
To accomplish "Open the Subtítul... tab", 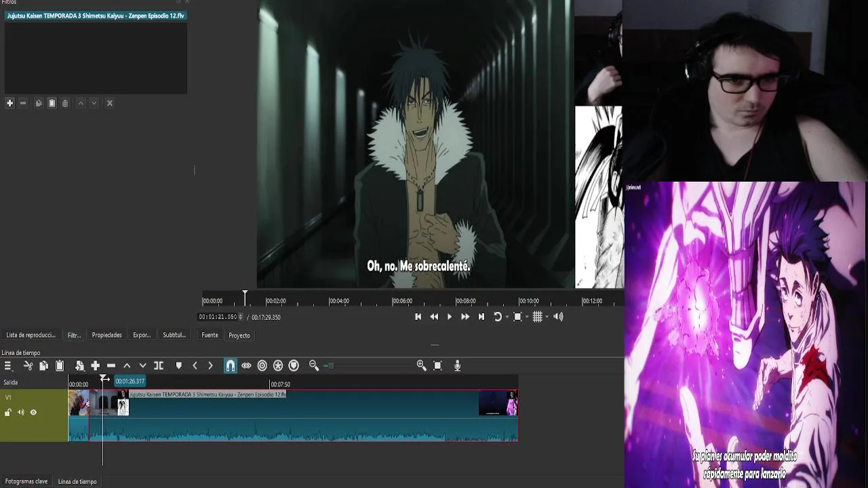I will (174, 335).
